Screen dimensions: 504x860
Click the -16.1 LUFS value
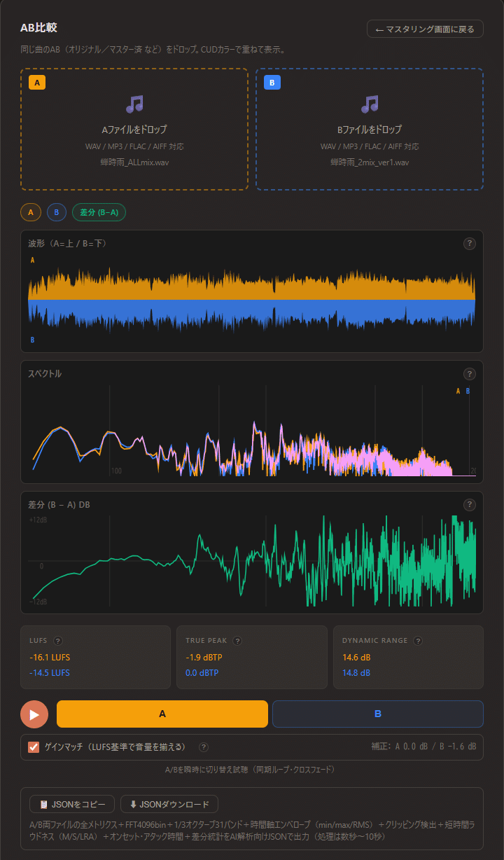click(50, 658)
